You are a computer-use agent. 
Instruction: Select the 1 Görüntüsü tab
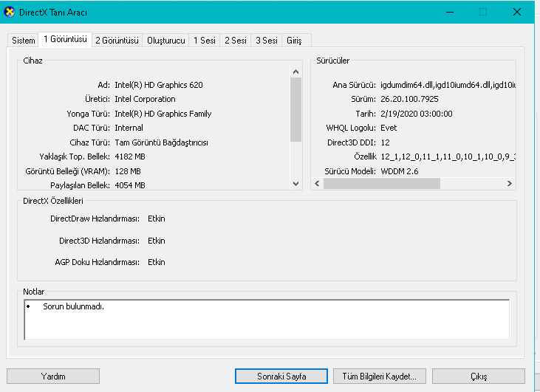click(65, 39)
